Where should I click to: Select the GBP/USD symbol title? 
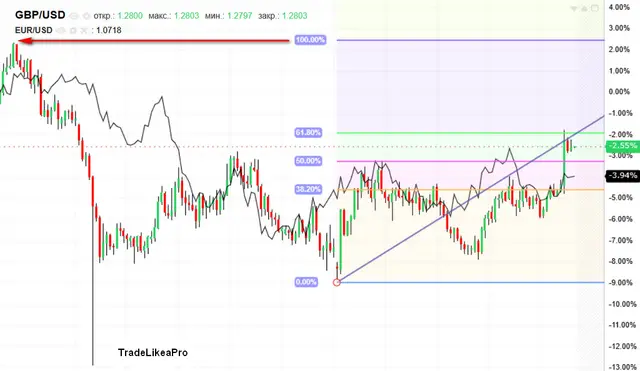pyautogui.click(x=40, y=15)
